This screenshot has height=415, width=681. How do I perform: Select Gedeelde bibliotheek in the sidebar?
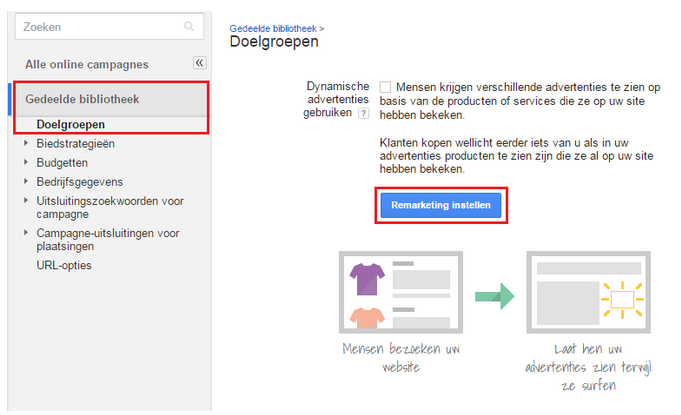(x=82, y=99)
